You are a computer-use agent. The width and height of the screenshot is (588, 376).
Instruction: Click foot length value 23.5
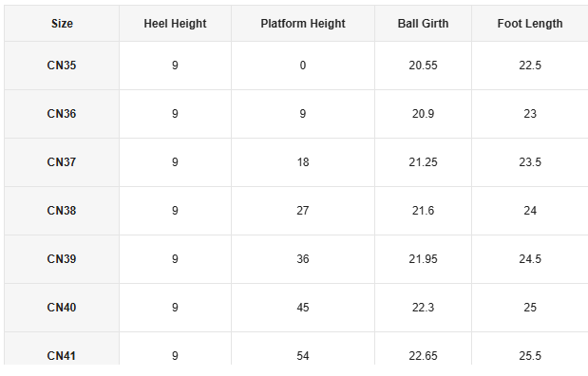point(530,162)
